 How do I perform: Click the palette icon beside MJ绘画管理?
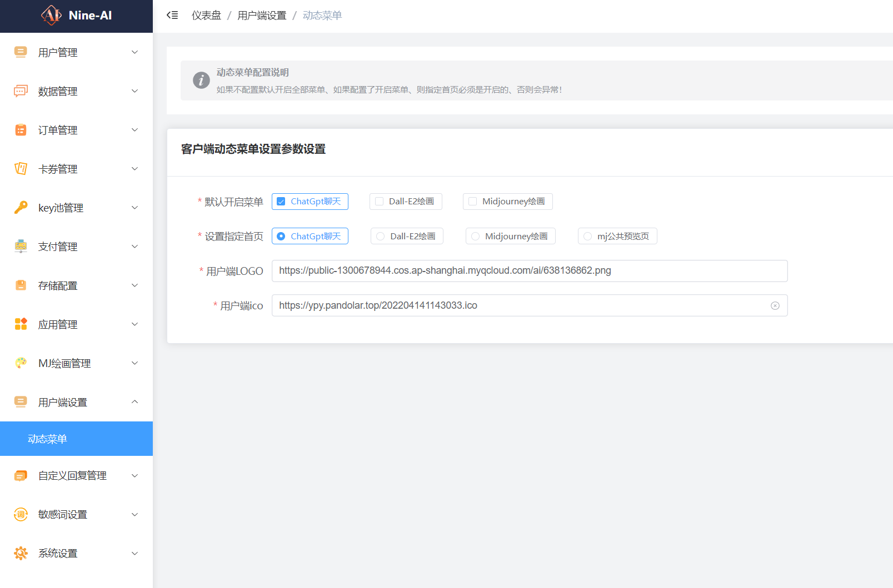[x=21, y=363]
